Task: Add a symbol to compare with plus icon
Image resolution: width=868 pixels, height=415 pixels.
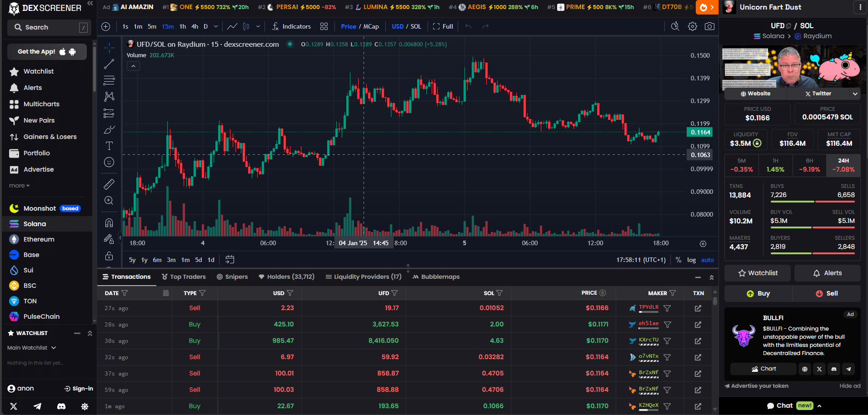Action: click(106, 26)
